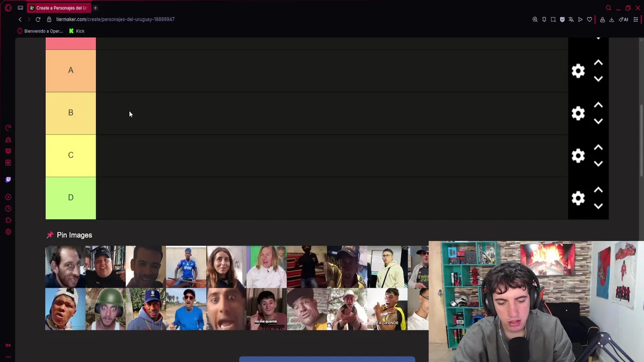Add page to bookmarks heart icon
Viewport: 644px width, 362px height.
(589, 20)
